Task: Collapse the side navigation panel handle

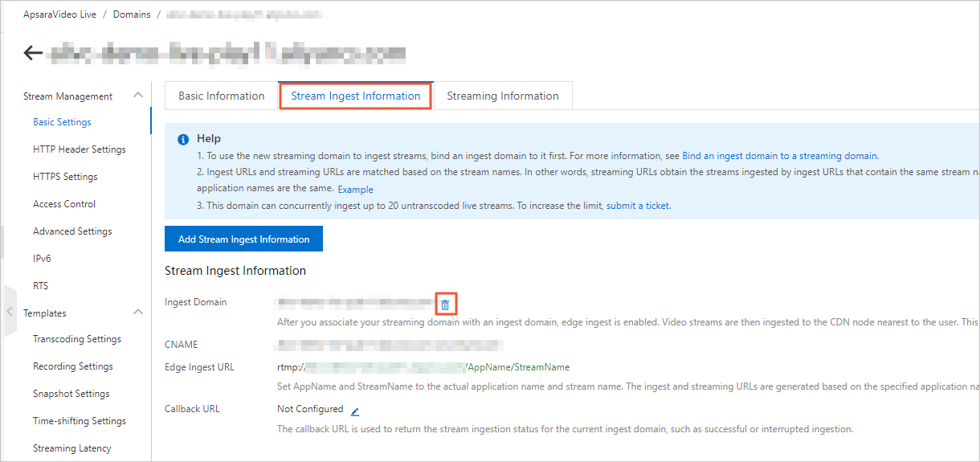Action: click(10, 311)
